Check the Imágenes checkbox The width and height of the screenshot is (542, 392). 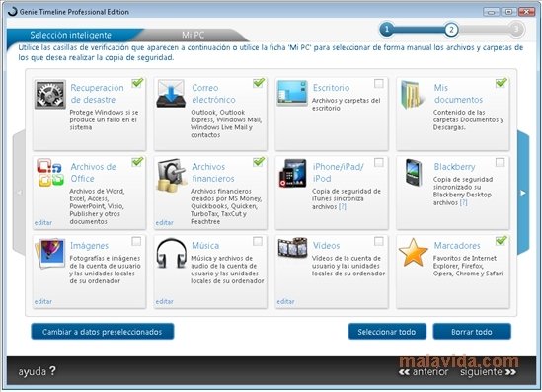coord(136,241)
